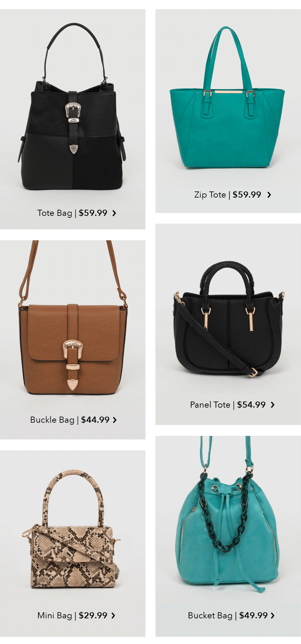Select the black tote bag image

pyautogui.click(x=72, y=107)
